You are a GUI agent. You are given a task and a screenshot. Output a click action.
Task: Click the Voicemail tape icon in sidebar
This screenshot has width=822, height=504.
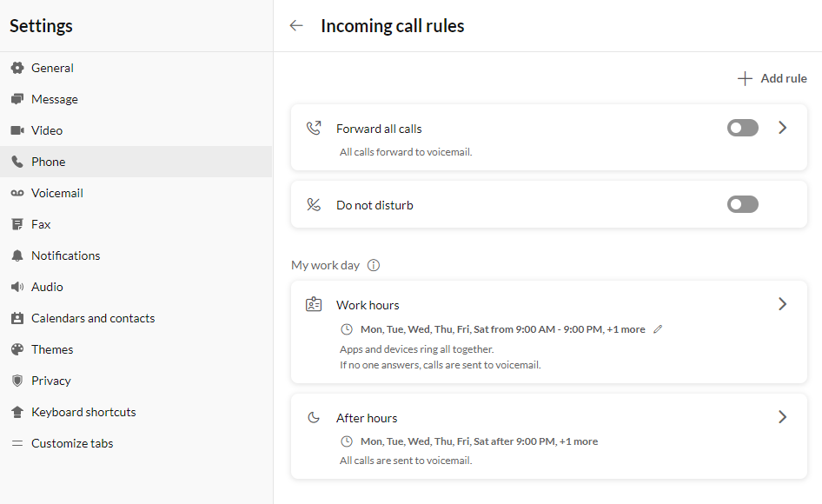[17, 193]
